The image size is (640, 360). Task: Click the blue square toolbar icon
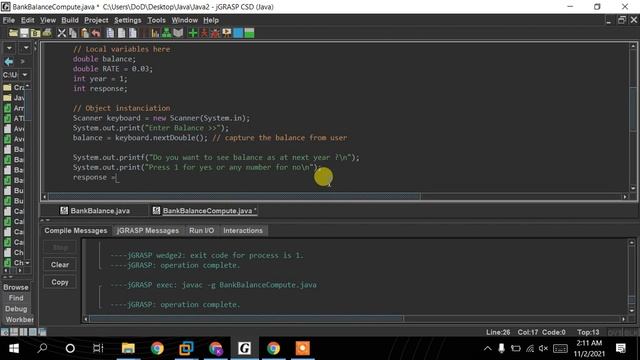tap(238, 33)
